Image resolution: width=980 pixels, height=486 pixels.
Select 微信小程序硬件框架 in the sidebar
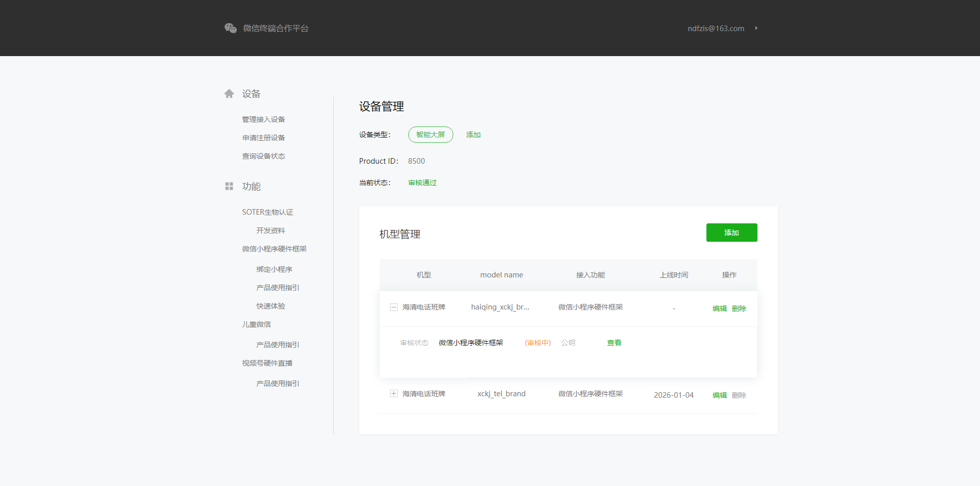pyautogui.click(x=274, y=249)
